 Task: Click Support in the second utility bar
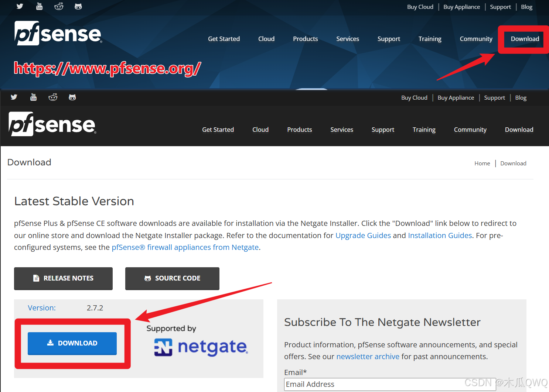(495, 98)
